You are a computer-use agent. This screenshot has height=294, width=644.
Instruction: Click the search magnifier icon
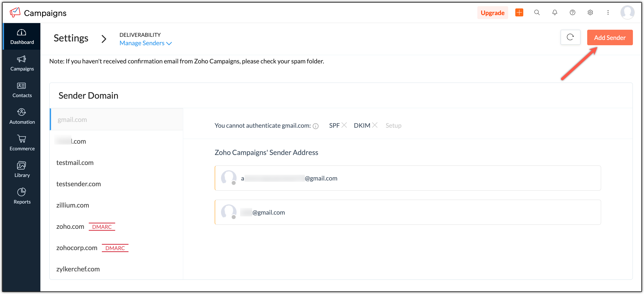(537, 12)
